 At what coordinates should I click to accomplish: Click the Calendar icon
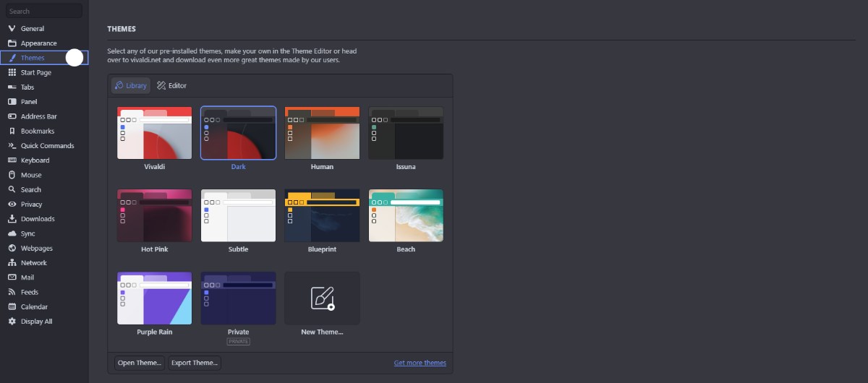point(12,306)
